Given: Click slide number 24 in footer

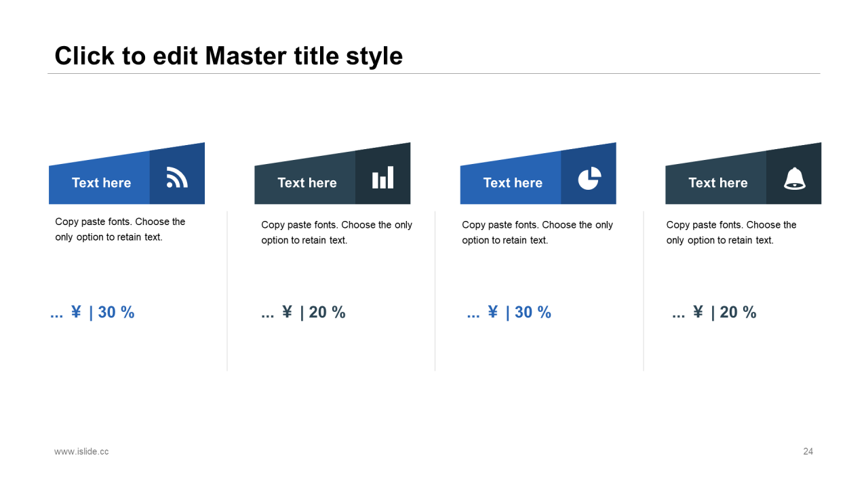Looking at the screenshot, I should [x=808, y=451].
